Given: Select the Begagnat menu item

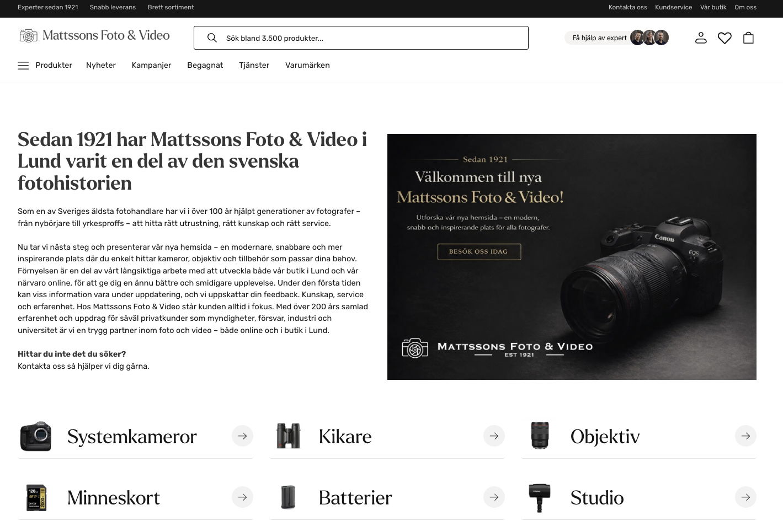Looking at the screenshot, I should [205, 65].
